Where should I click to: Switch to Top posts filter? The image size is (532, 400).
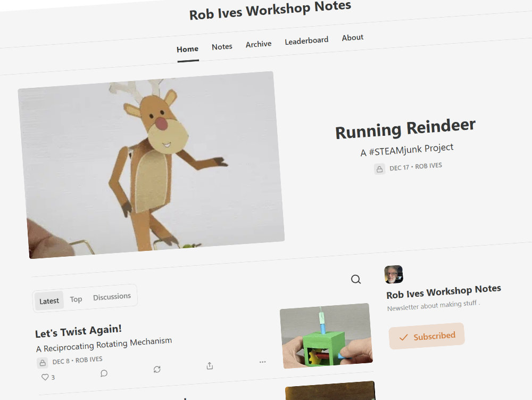coord(76,299)
